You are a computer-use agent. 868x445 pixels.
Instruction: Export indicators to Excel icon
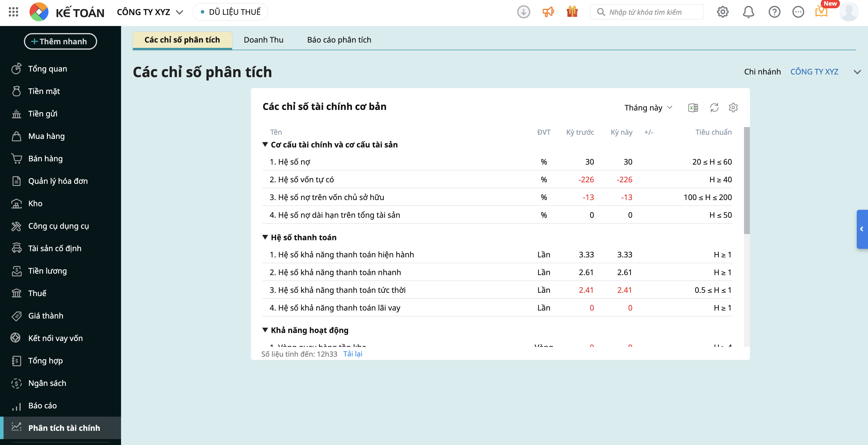pos(693,108)
